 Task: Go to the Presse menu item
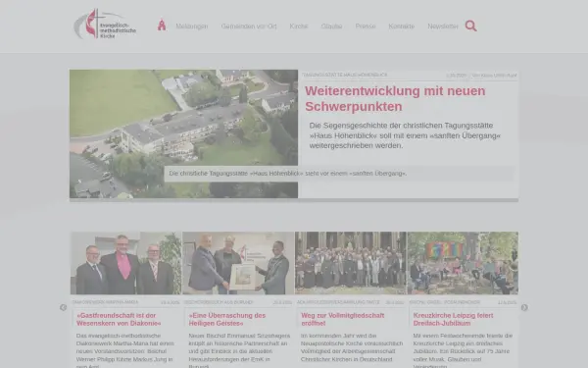click(x=366, y=26)
